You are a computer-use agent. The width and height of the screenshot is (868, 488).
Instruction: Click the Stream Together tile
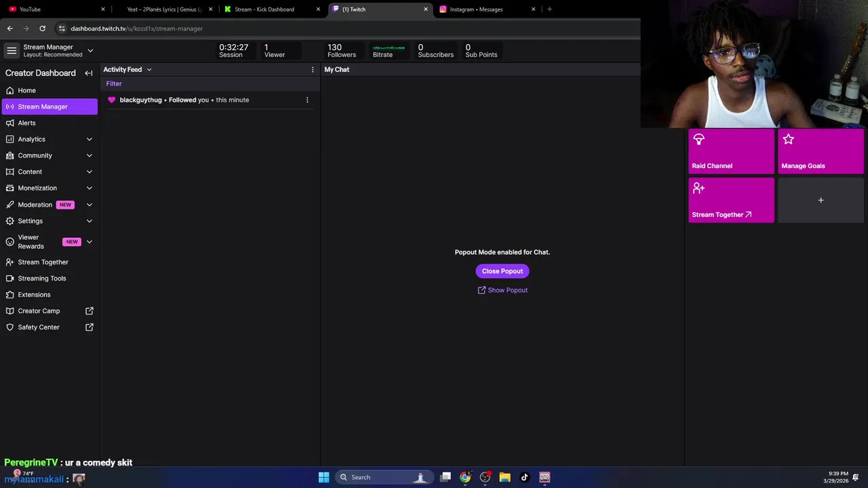[731, 200]
